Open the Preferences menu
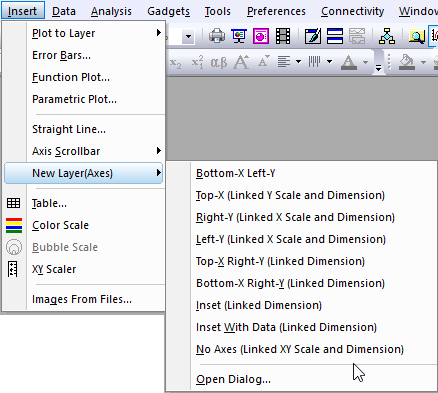438x393 pixels. coord(276,11)
